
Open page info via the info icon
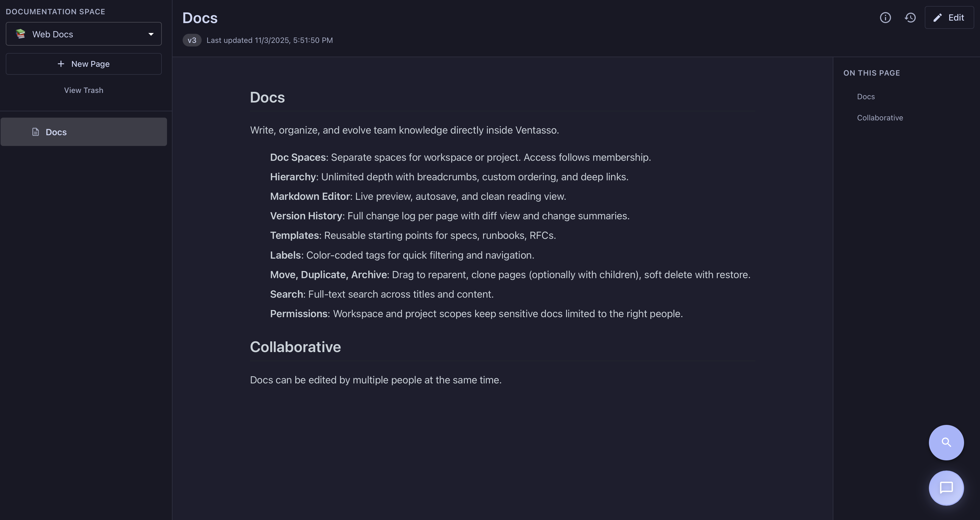click(x=885, y=18)
